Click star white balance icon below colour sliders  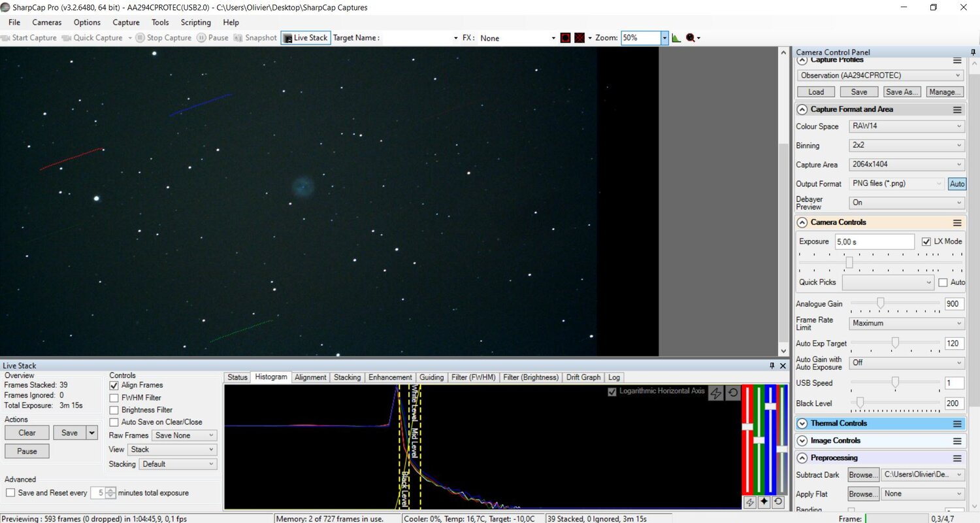tap(764, 501)
